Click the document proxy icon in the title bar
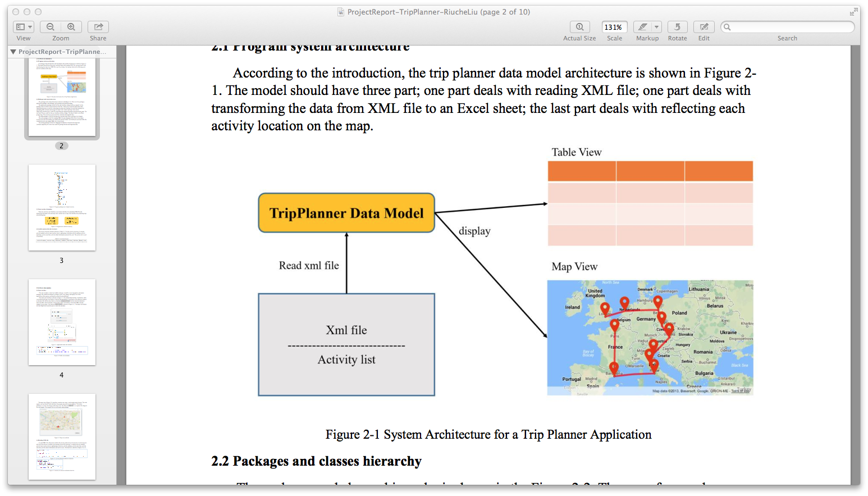Image resolution: width=868 pixels, height=496 pixels. [341, 12]
